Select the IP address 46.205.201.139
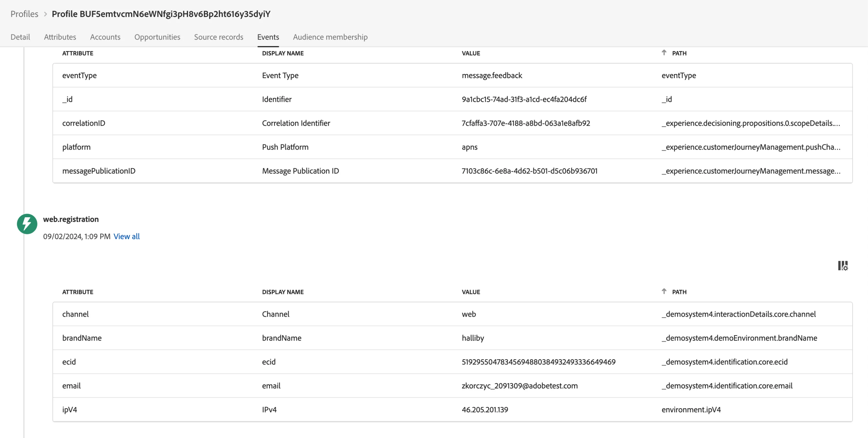The height and width of the screenshot is (438, 868). [x=484, y=410]
